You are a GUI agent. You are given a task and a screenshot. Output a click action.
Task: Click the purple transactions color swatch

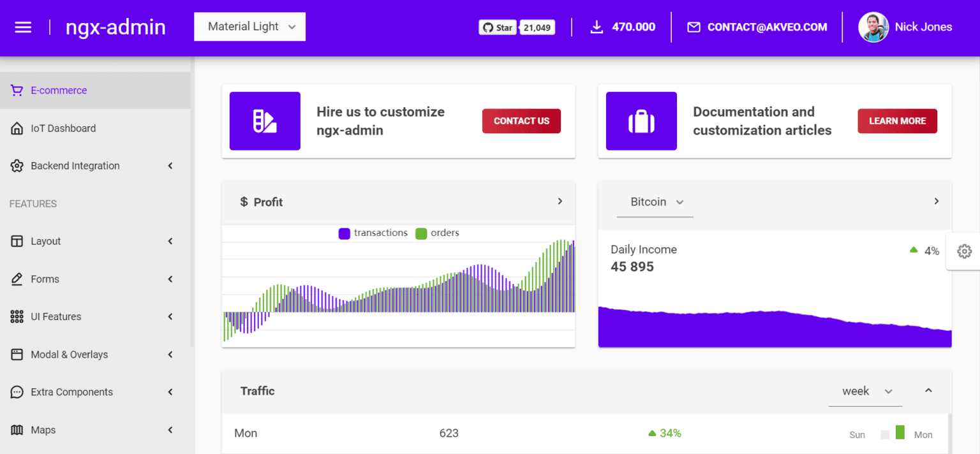tap(345, 233)
